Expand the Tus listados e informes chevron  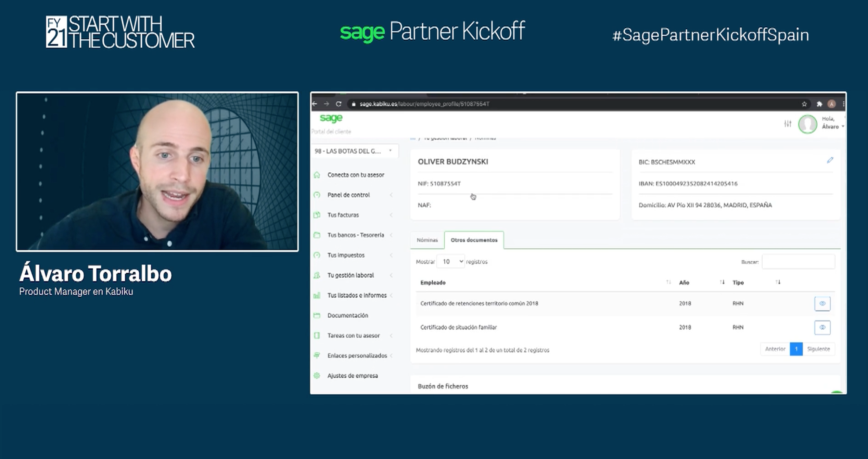[391, 296]
